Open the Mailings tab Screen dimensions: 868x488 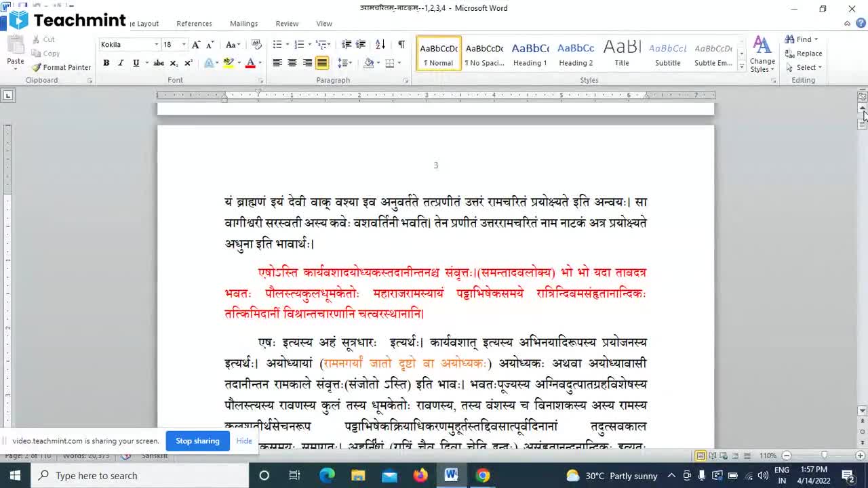243,24
